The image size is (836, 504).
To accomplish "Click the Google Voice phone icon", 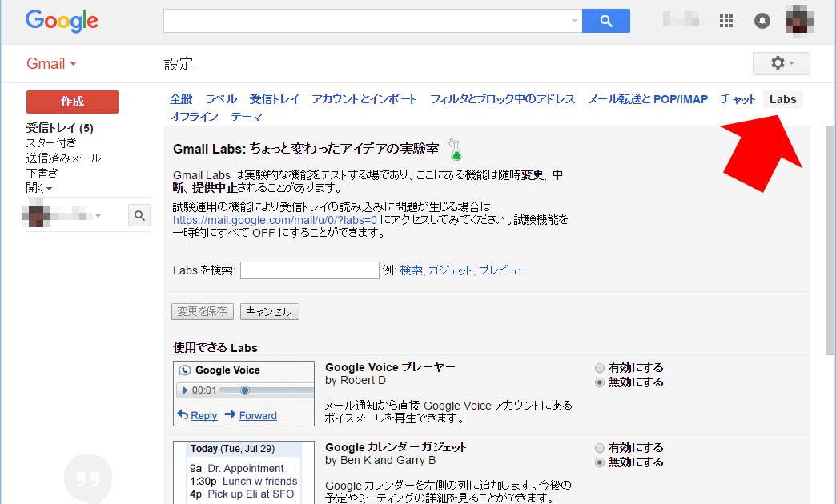I will (x=185, y=370).
